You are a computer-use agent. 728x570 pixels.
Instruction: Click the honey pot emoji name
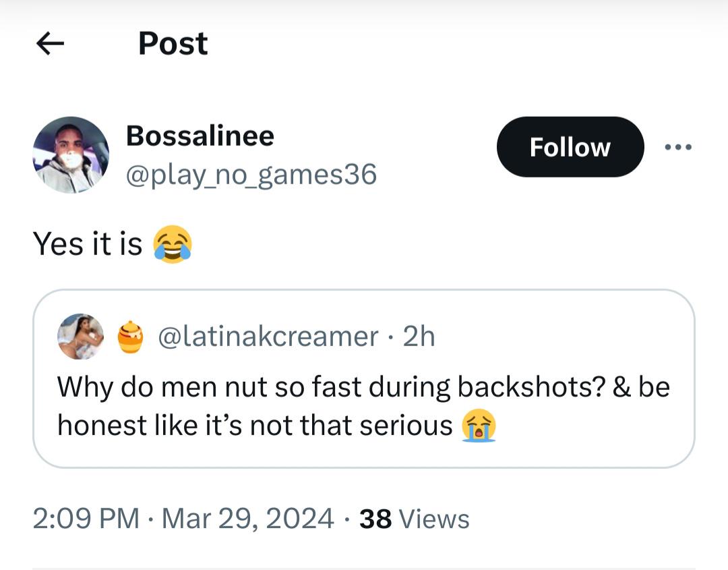(131, 337)
